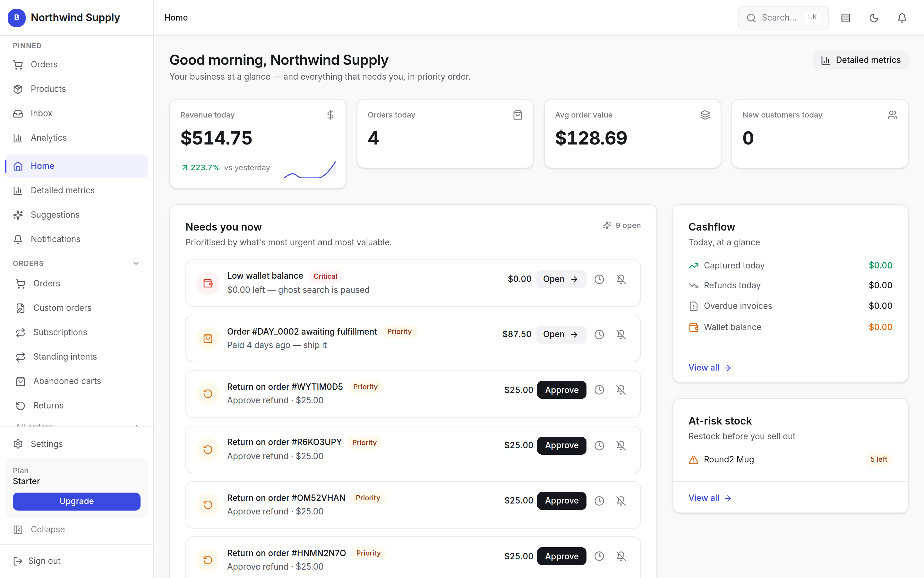The image size is (924, 578).
Task: Mute Order #DAY_0002 notification bell
Action: [x=621, y=335]
